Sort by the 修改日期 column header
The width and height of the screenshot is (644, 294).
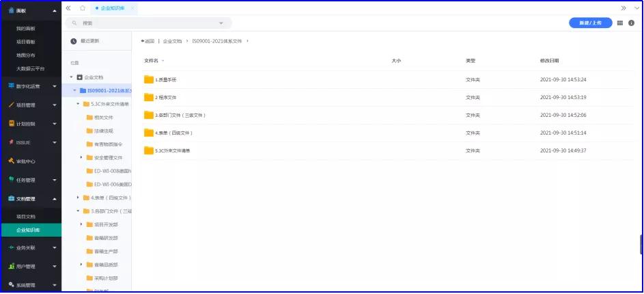pos(549,60)
